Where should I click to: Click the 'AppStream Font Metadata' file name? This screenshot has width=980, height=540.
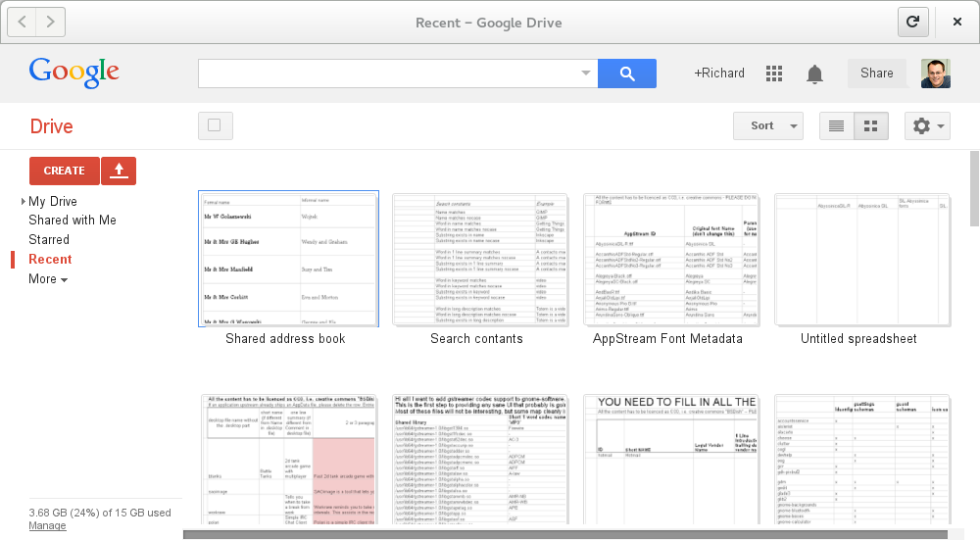667,339
